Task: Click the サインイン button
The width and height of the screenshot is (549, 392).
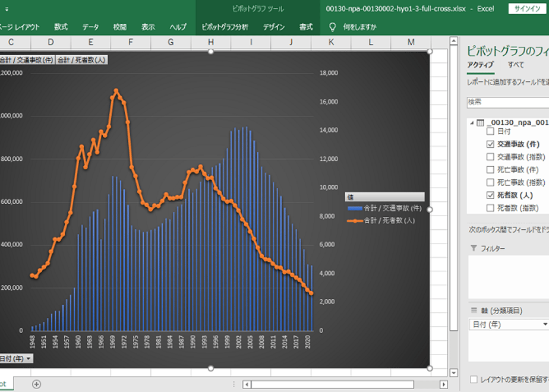Action: 527,9
